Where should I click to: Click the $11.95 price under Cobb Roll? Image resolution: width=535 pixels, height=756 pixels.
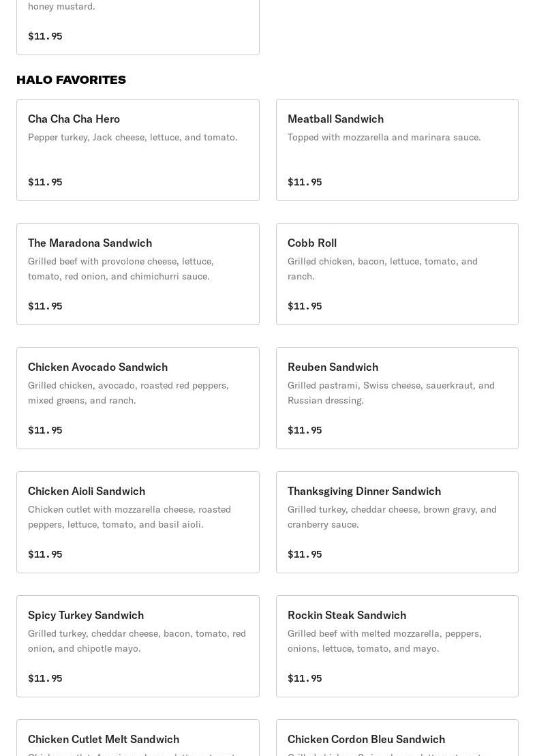(305, 306)
